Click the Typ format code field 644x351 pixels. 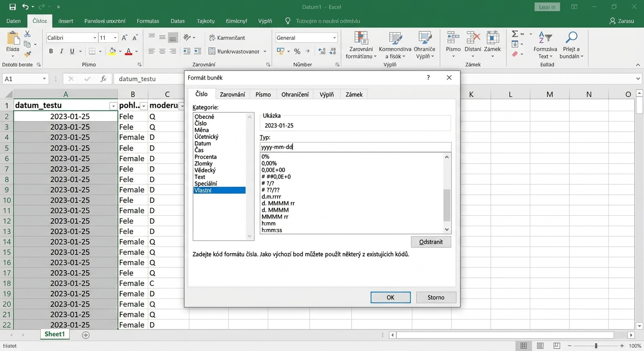[x=355, y=147]
